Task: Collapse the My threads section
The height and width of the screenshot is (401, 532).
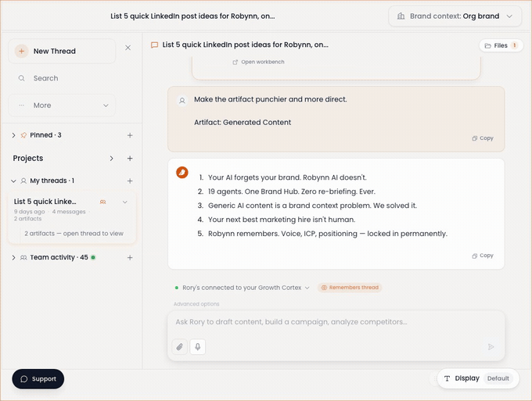Action: point(13,181)
